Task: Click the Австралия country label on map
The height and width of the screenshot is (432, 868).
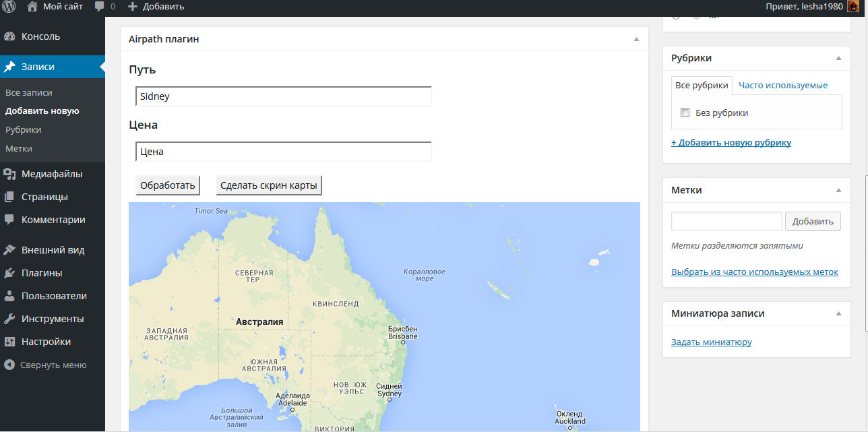Action: tap(259, 321)
